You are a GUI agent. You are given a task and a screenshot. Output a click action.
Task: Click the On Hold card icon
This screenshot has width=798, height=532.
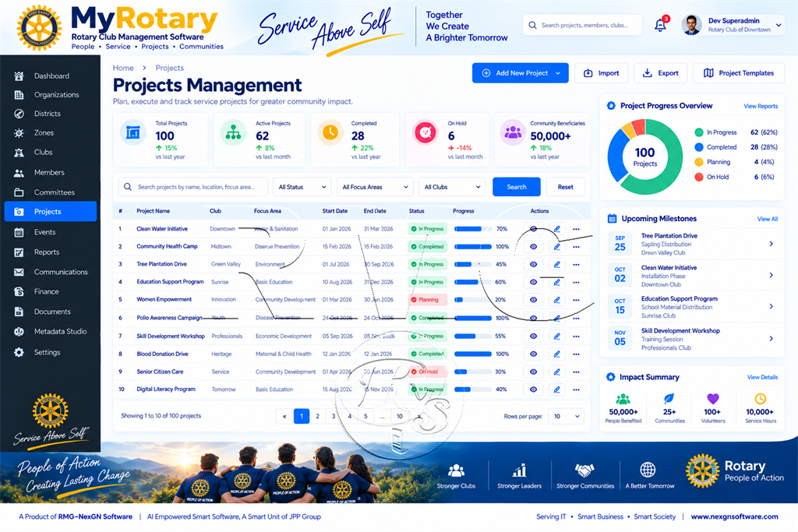point(426,132)
